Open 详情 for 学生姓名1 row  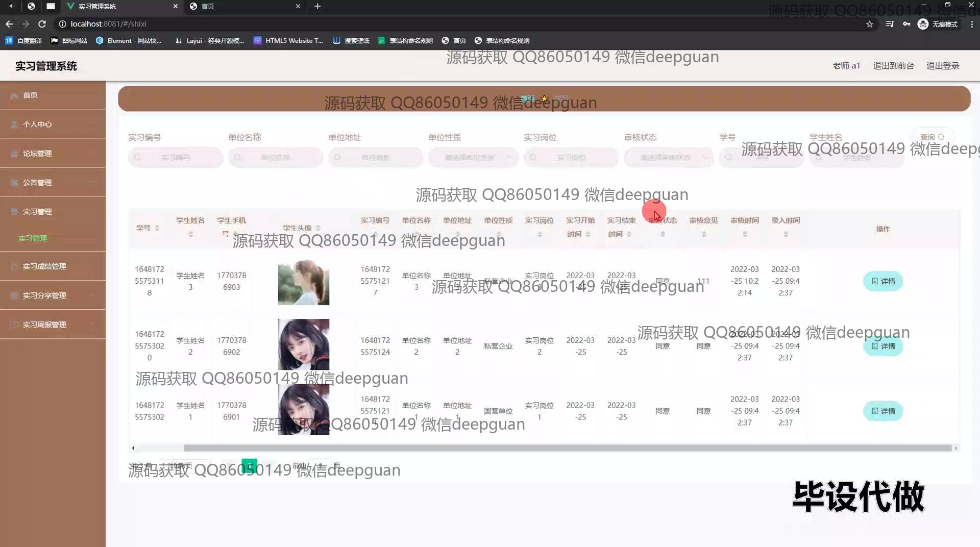883,411
